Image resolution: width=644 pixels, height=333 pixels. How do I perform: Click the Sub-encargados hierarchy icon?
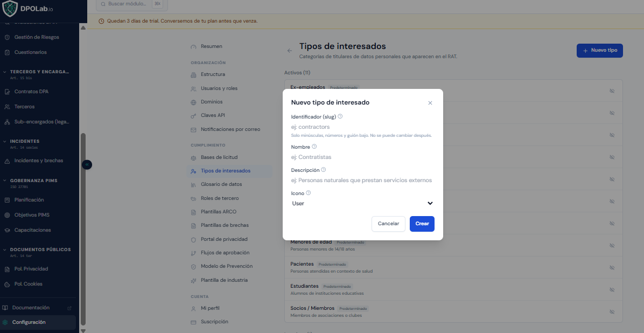pyautogui.click(x=6, y=122)
